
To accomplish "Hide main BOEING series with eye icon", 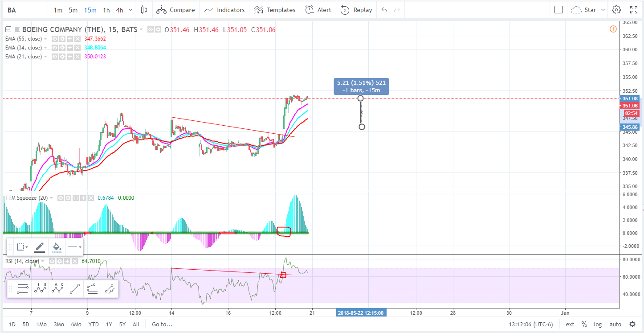I will point(151,29).
